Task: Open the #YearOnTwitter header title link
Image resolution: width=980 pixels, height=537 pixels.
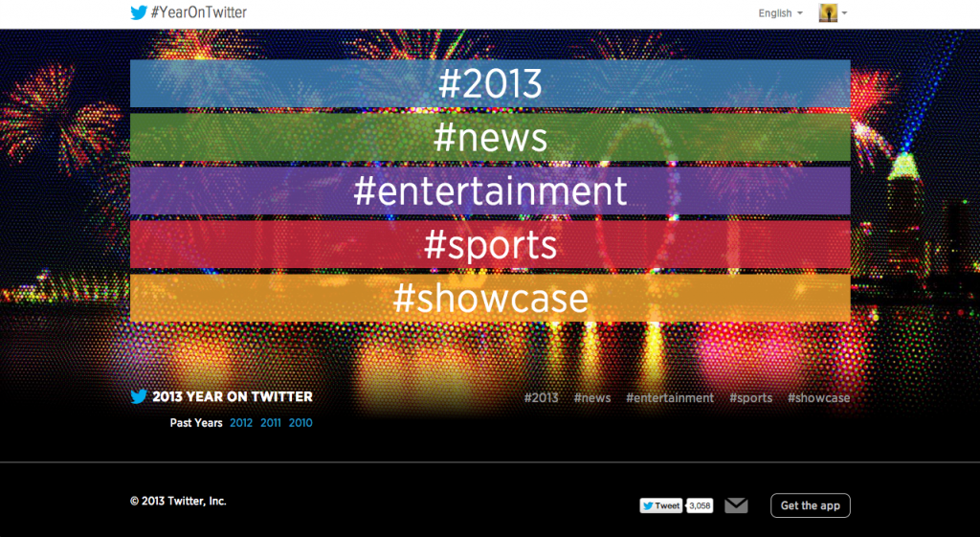Action: [199, 12]
